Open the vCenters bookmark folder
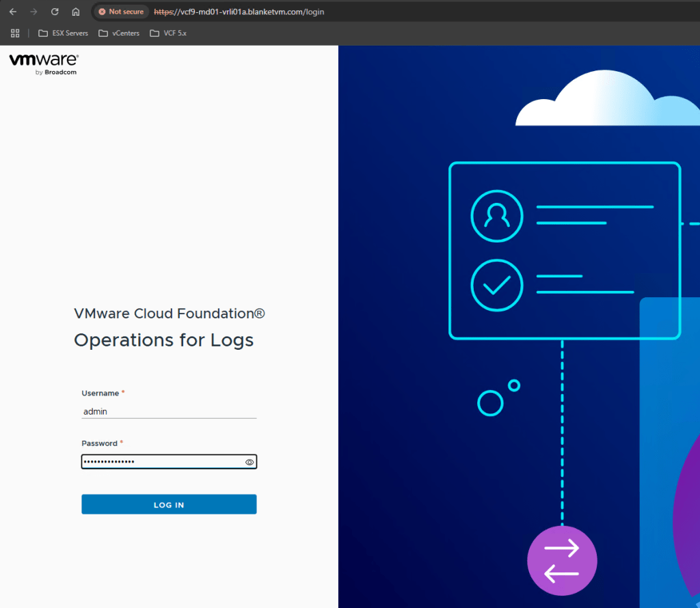The image size is (700, 608). click(119, 33)
